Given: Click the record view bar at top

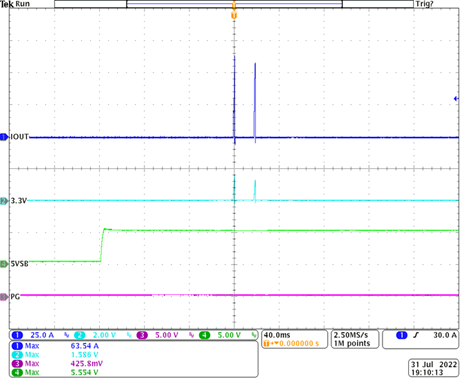Looking at the screenshot, I should (x=234, y=4).
